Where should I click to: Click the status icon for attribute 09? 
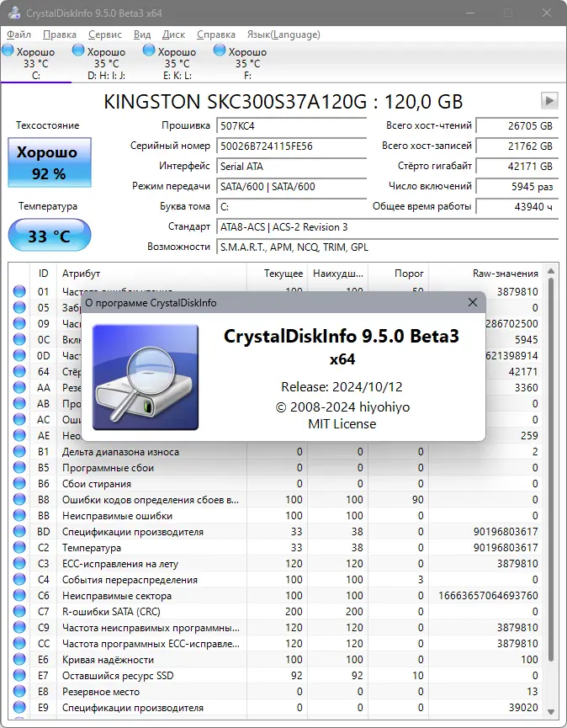(x=19, y=324)
